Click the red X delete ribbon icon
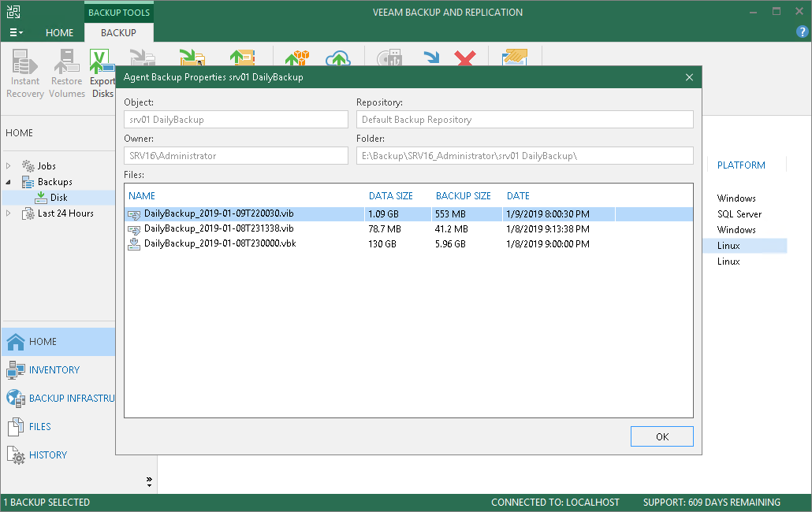Image resolution: width=812 pixels, height=512 pixels. point(464,58)
